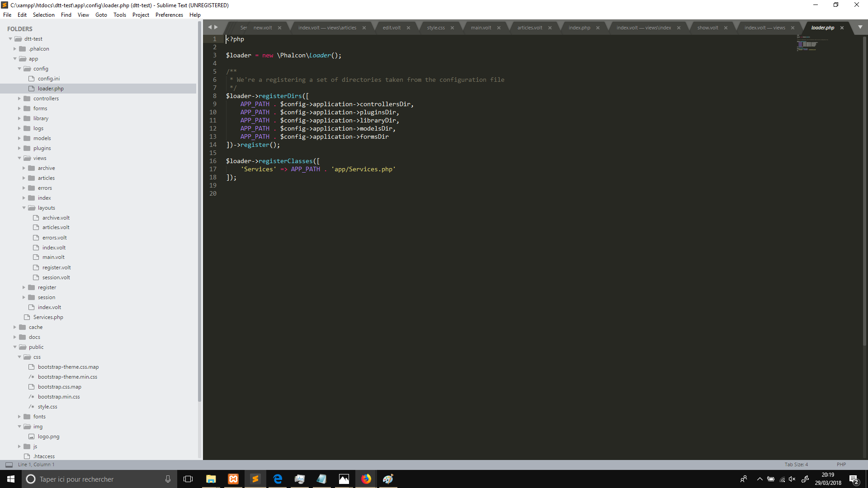Toggle sidebar panel switcher icon in status bar
The width and height of the screenshot is (868, 488).
click(9, 465)
